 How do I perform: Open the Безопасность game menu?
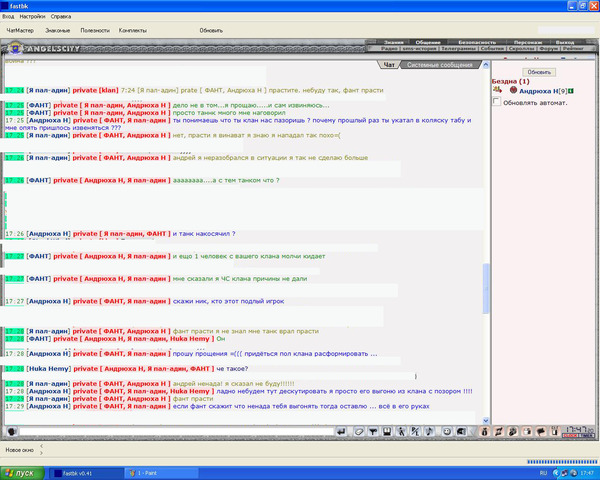[477, 42]
